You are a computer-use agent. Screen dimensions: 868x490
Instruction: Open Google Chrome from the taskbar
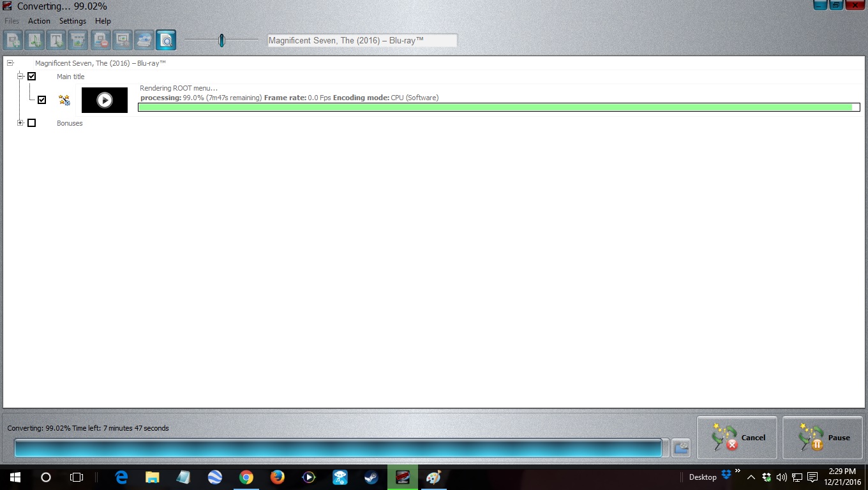[x=246, y=477]
